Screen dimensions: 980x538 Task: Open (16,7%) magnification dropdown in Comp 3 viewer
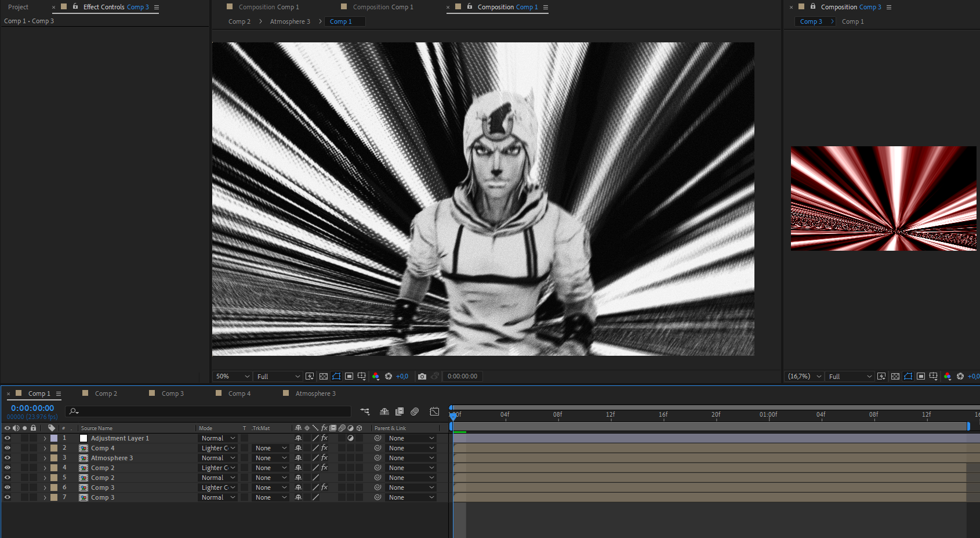805,376
